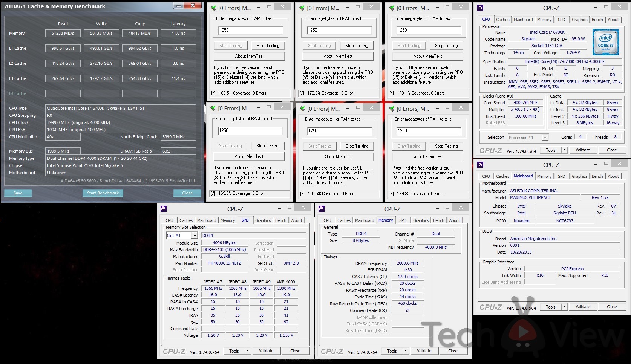Switch to Memory tab in CPU-Z SPD window
This screenshot has height=364, width=631.
[228, 220]
